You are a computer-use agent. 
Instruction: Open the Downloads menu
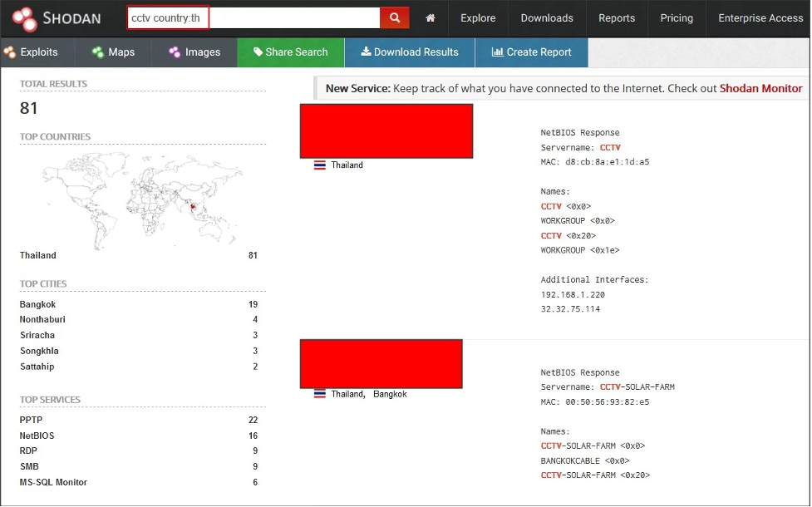pos(547,18)
